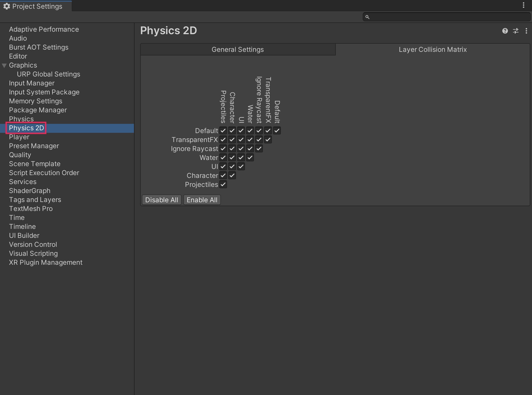Toggle Projectiles row, Projectiles column checkbox
The width and height of the screenshot is (532, 395).
(223, 184)
